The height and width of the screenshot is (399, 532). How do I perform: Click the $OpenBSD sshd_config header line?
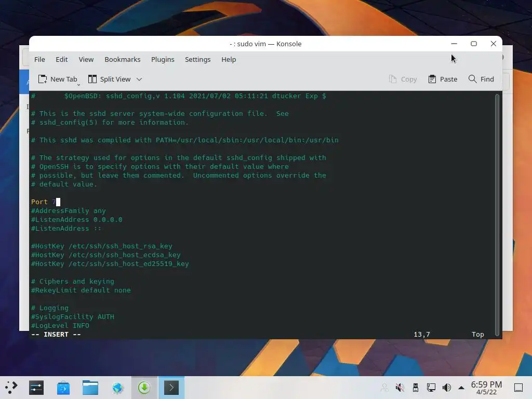point(179,96)
